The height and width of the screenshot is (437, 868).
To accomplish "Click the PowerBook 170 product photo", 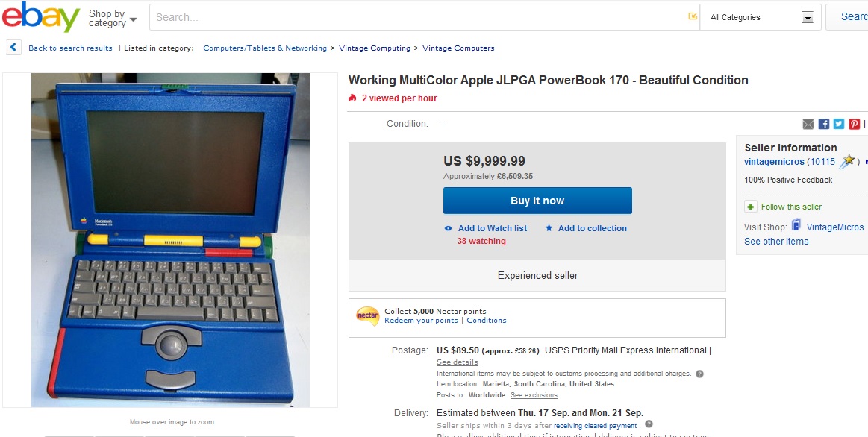I will pyautogui.click(x=170, y=240).
